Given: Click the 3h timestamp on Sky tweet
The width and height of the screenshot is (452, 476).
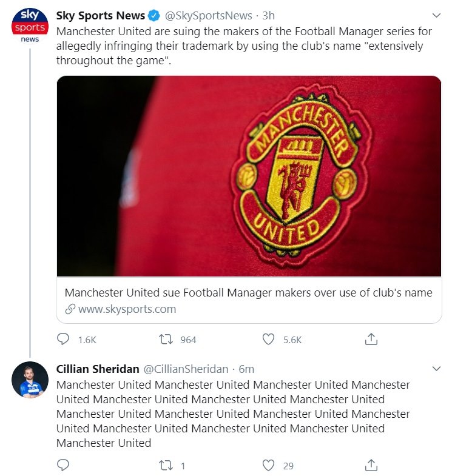Looking at the screenshot, I should pyautogui.click(x=269, y=16).
